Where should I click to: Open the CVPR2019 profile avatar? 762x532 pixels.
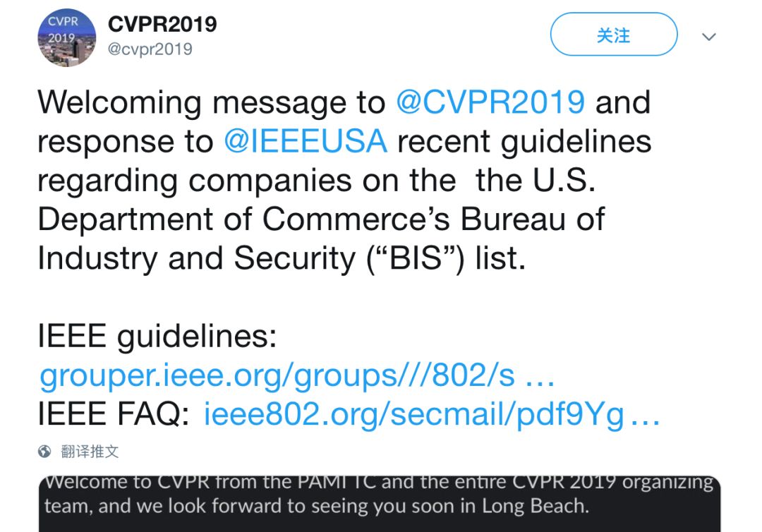[66, 37]
